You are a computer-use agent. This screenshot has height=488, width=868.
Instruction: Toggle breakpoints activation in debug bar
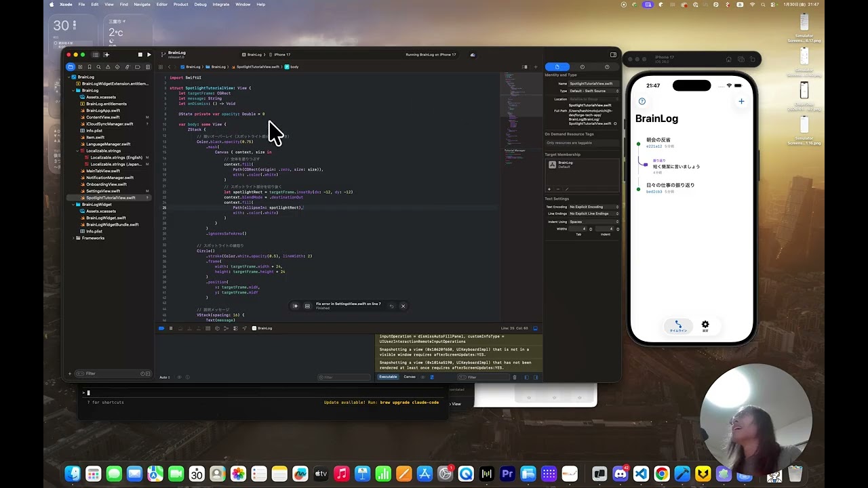[161, 328]
